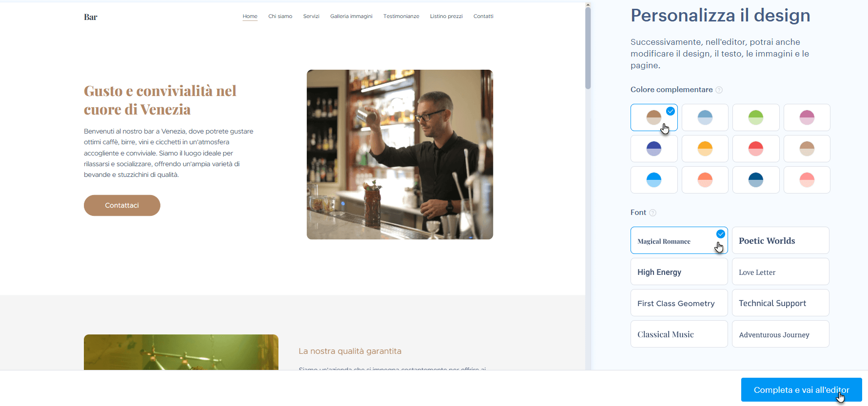This screenshot has width=868, height=406.
Task: Select the selected brown color option
Action: point(654,117)
